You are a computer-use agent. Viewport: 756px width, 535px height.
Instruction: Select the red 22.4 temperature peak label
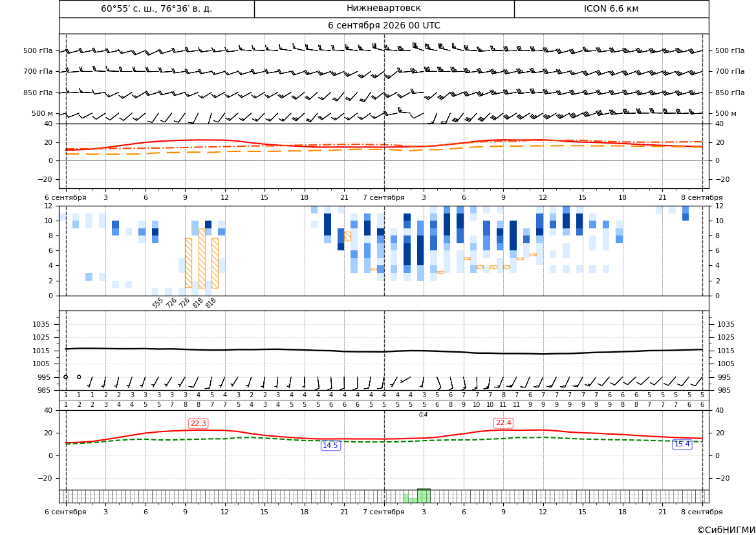point(503,422)
